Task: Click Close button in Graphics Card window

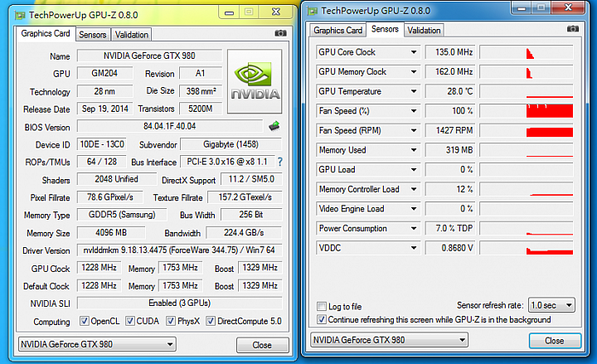Action: click(x=262, y=345)
